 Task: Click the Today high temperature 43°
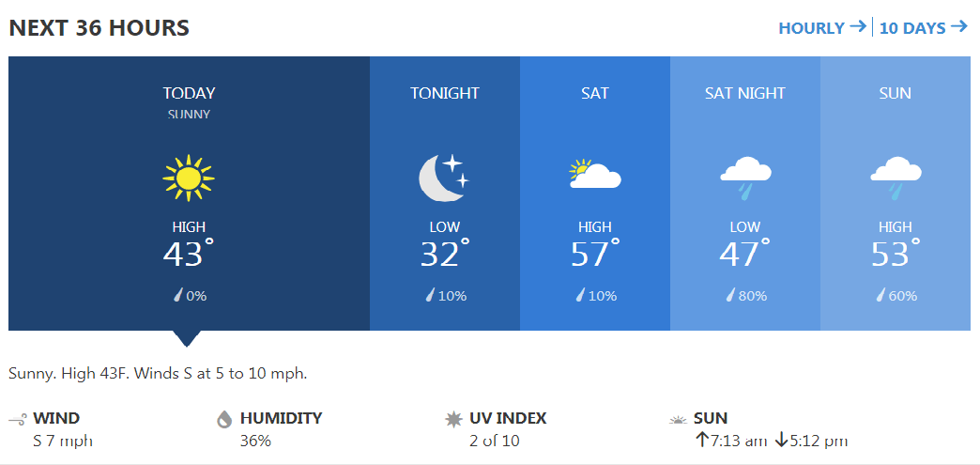(188, 254)
